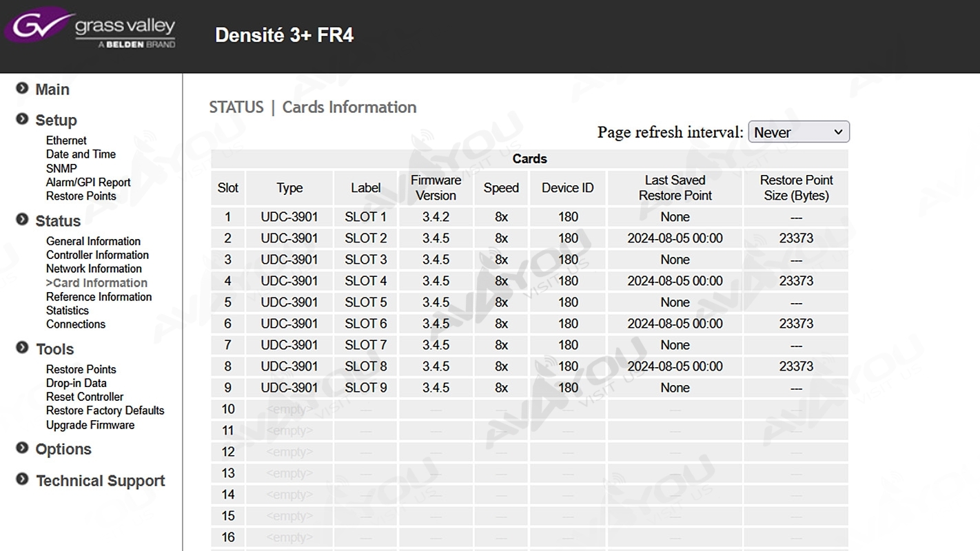Click the SLOT 1 card row label

click(x=365, y=217)
